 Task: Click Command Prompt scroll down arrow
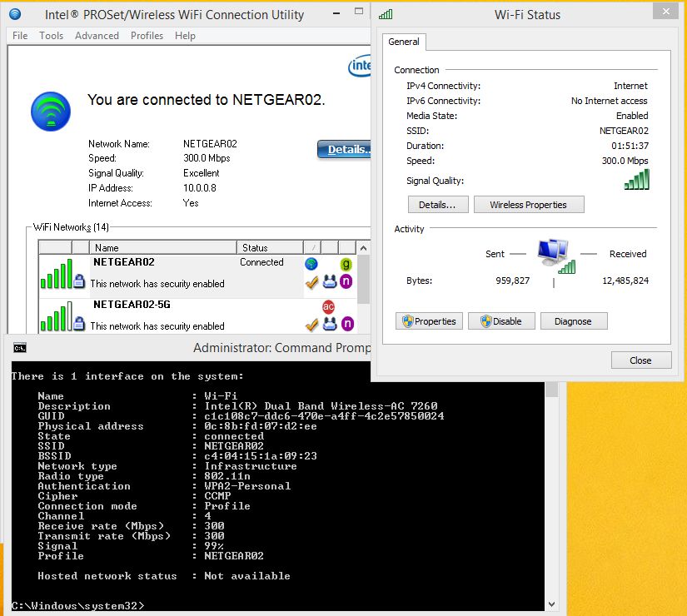(x=551, y=604)
